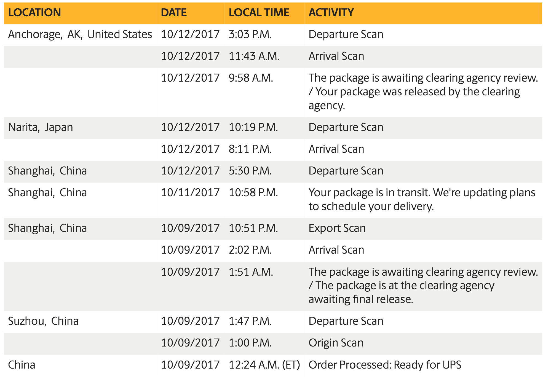Click the 3:03 P.M. time entry
This screenshot has width=551, height=392.
point(250,34)
